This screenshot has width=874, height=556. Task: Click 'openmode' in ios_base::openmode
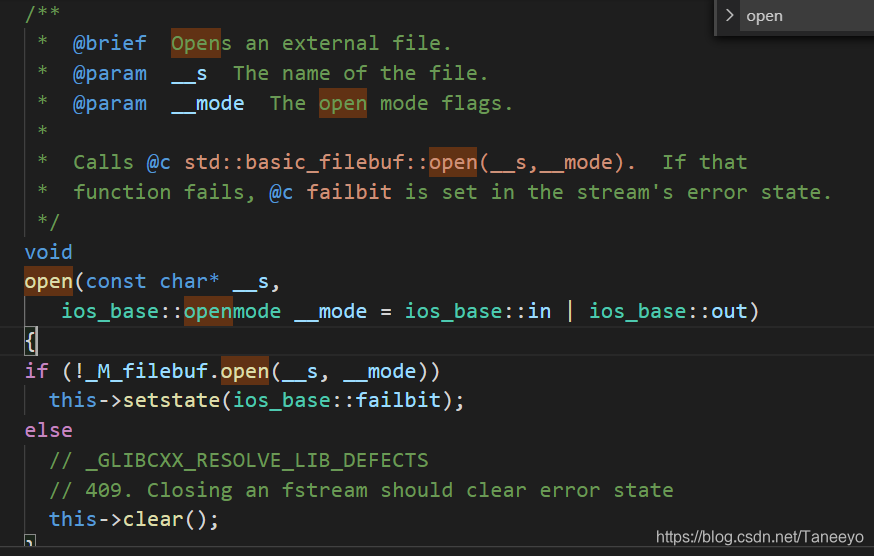point(232,311)
